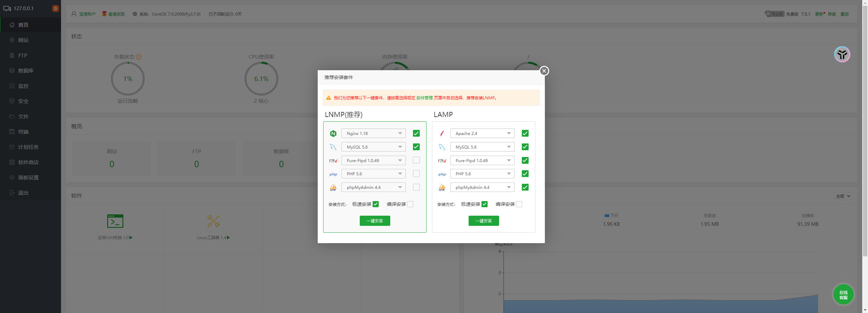Check phpMyAdmin 4.4 in LNMP
Viewport: 868px width, 313px height.
[416, 187]
